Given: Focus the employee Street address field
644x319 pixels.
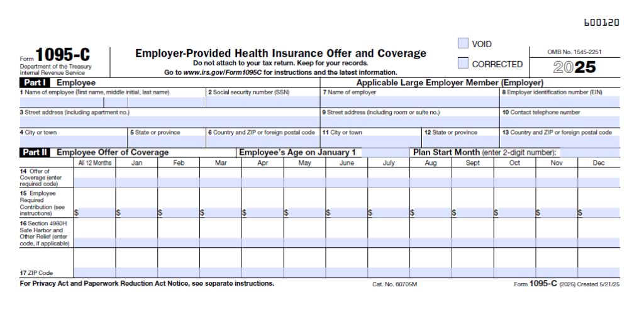Looking at the screenshot, I should tap(169, 122).
